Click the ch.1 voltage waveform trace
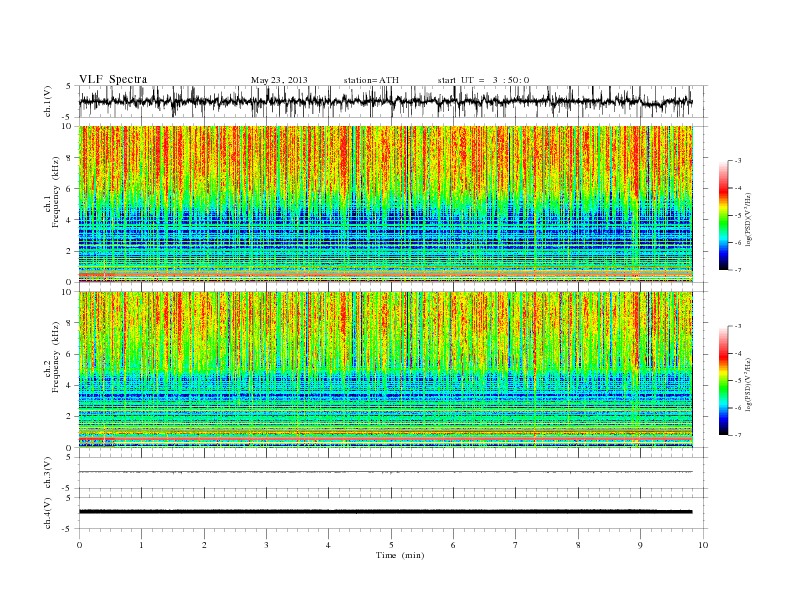Screen dimensions: 792x612 [385, 101]
